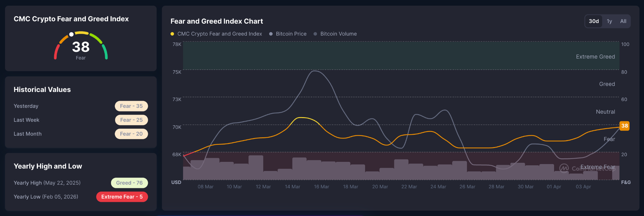This screenshot has height=216, width=644.
Task: Click the 70K price axis label
Action: (177, 127)
